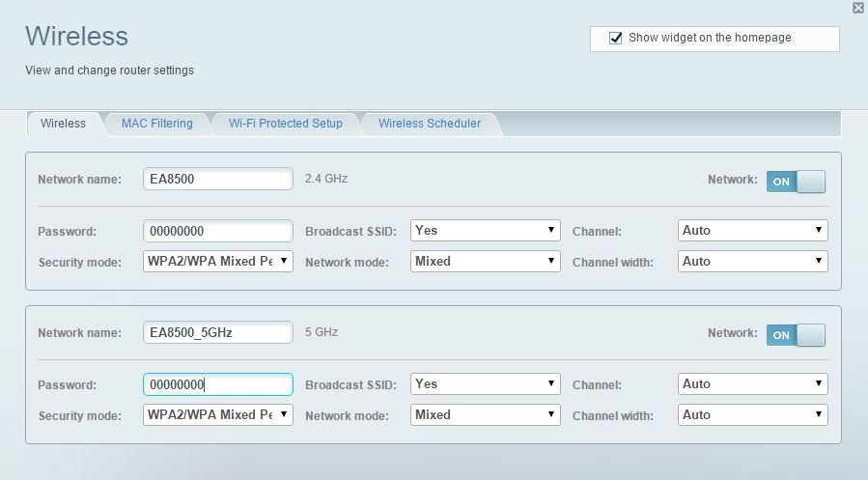The width and height of the screenshot is (868, 480).
Task: Select the Wireless tab
Action: coord(63,124)
